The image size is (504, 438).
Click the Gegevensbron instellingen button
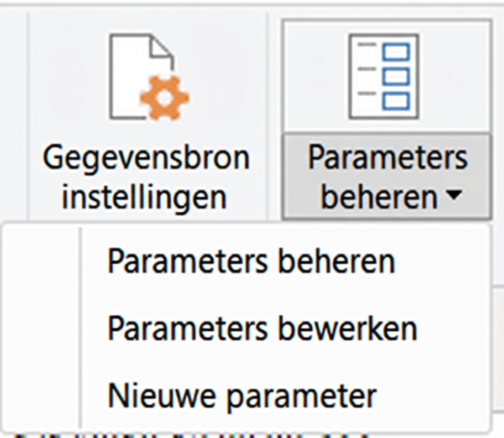pos(146,114)
